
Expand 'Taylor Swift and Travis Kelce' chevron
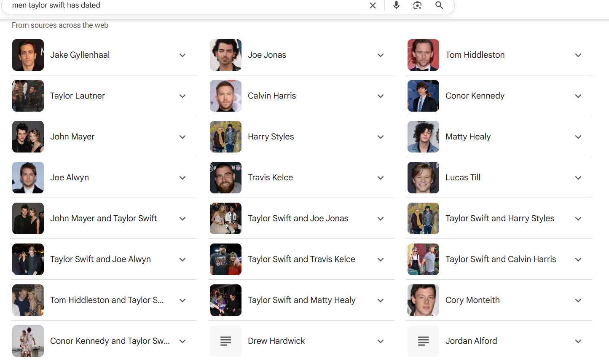[381, 260]
